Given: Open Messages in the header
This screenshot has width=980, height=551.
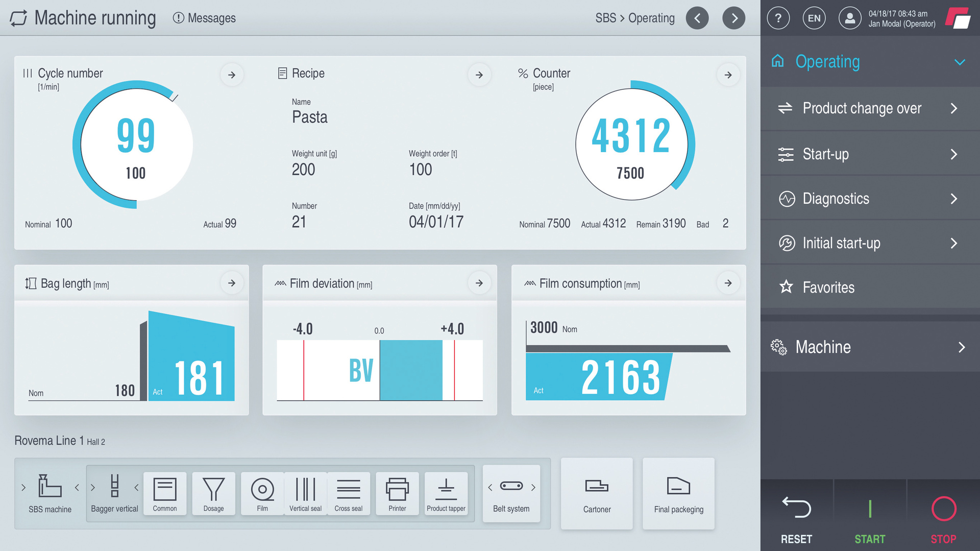Looking at the screenshot, I should (x=205, y=18).
